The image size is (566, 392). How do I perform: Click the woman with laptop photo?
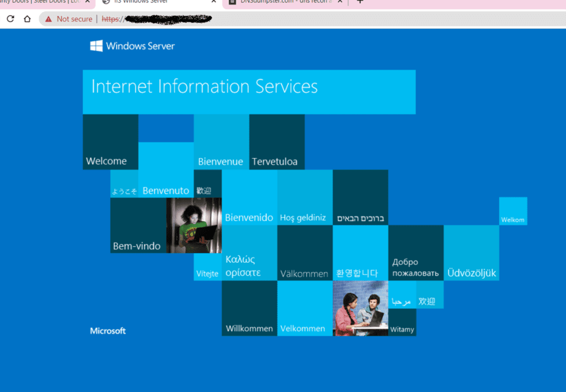point(193,225)
